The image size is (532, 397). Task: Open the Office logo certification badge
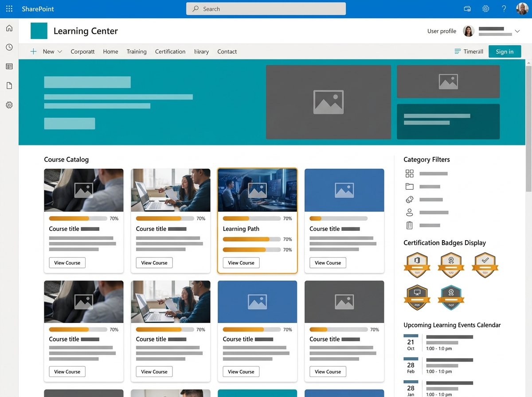pos(417,265)
